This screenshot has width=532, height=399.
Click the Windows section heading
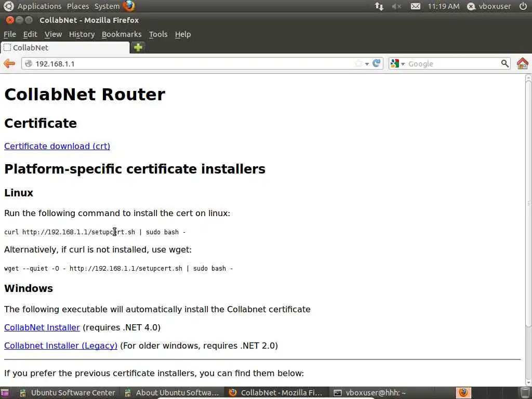[29, 288]
